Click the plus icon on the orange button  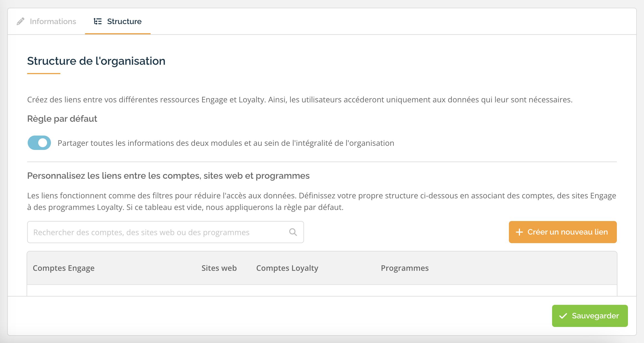[x=519, y=232]
